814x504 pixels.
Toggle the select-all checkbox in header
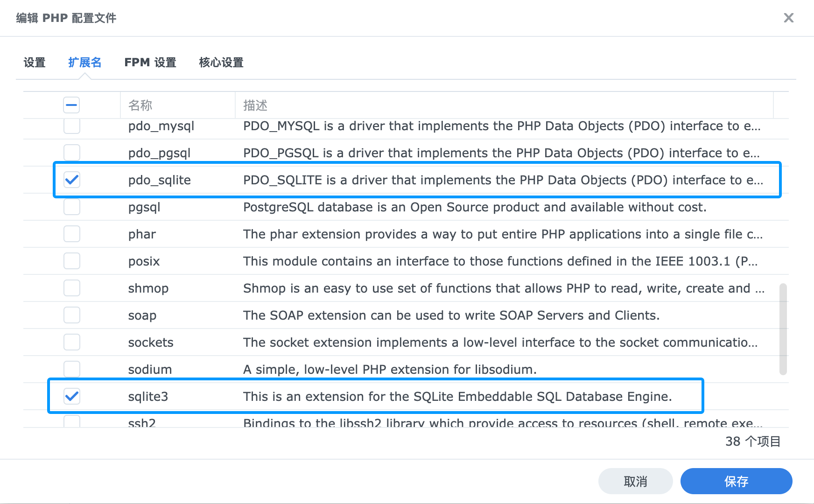pyautogui.click(x=71, y=105)
